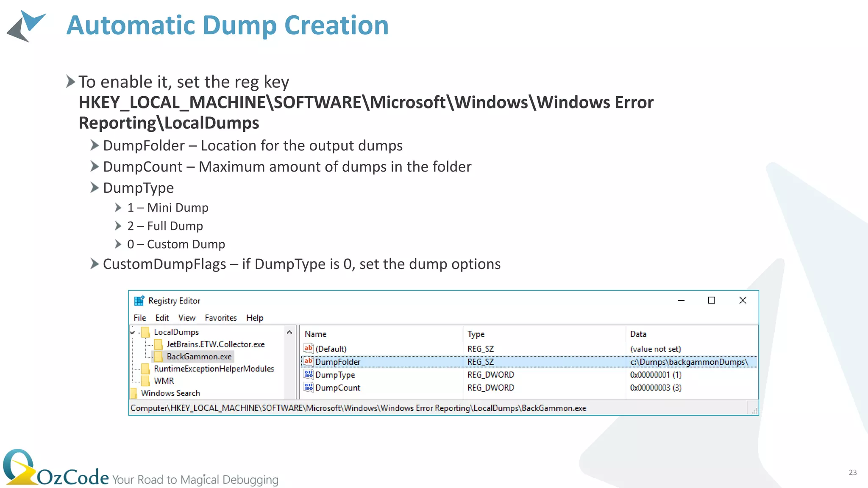The image size is (868, 488).
Task: Open the Help menu in Registry Editor
Action: point(255,318)
